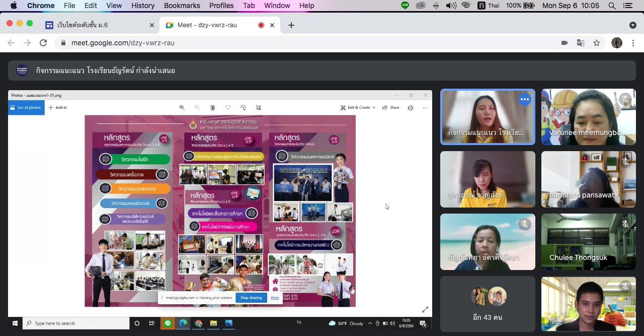This screenshot has width=644, height=336.
Task: Click the Stop sharing button
Action: (x=251, y=298)
